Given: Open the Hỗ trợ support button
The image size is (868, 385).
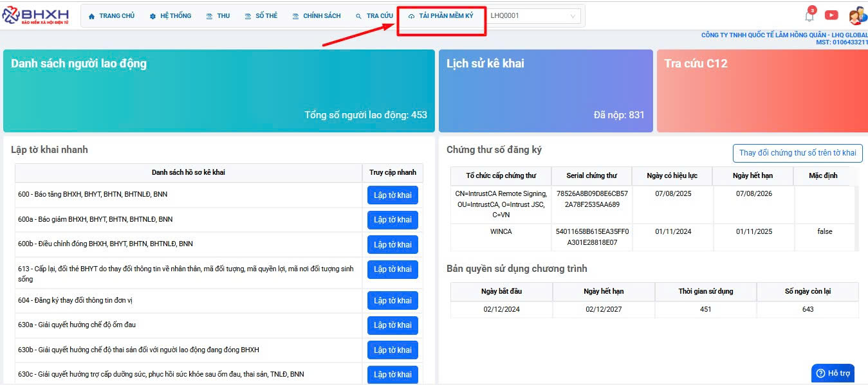Looking at the screenshot, I should (x=833, y=373).
